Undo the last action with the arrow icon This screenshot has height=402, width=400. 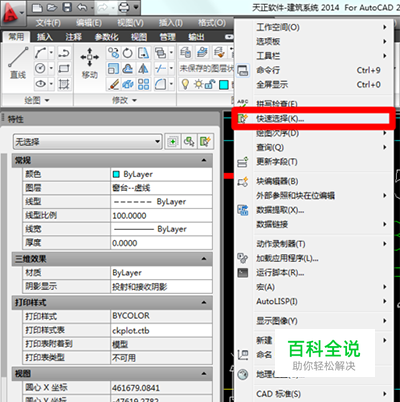(x=82, y=7)
